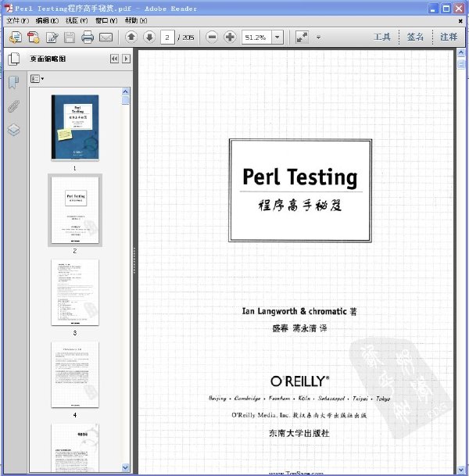Click thumbnail pane scroll-up arrow

126,91
